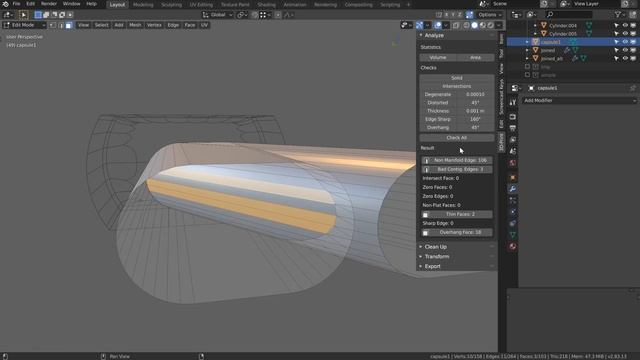640x360 pixels.
Task: Switch to material preview shading
Action: [x=482, y=25]
